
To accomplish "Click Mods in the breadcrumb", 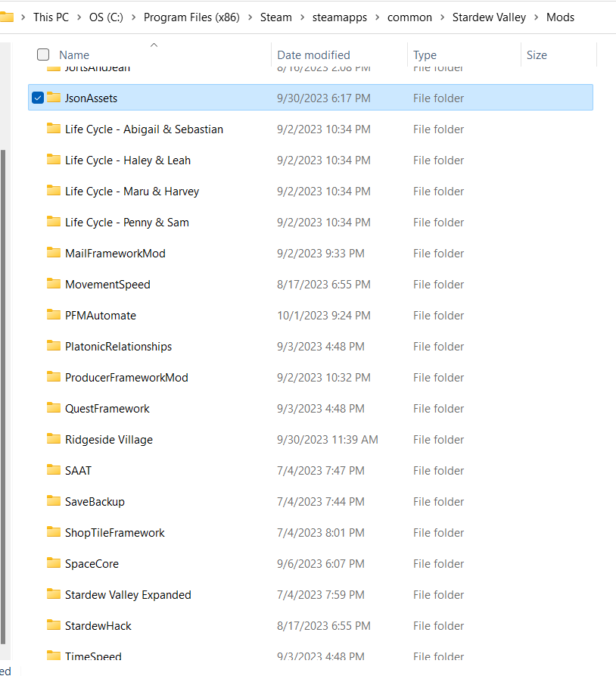I will (x=560, y=17).
